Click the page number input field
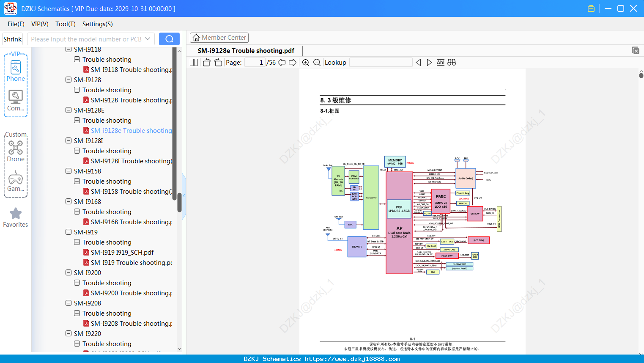The image size is (644, 363). tap(255, 63)
